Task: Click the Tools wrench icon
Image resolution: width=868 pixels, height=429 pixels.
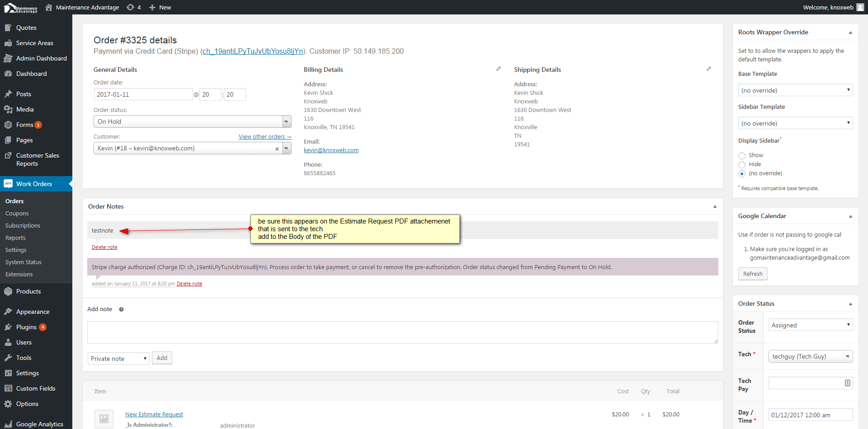Action: [8, 358]
